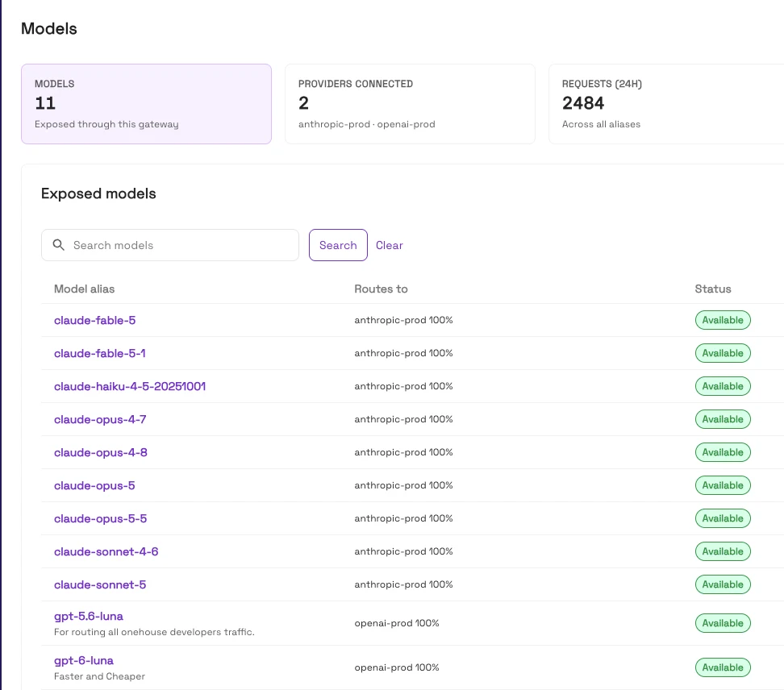Click 'For routing all onehouse developers traffic.' description

(x=154, y=632)
